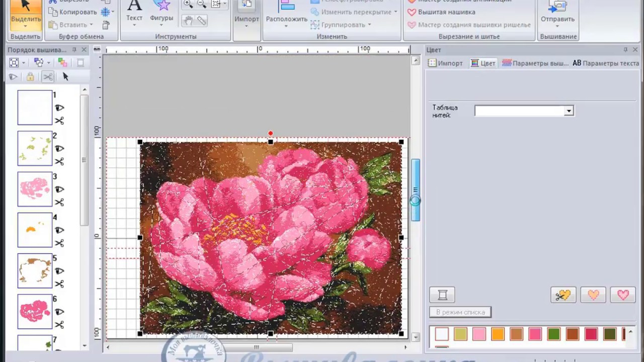Click the pale peach heart button
Image resolution: width=644 pixels, height=362 pixels.
point(593,295)
